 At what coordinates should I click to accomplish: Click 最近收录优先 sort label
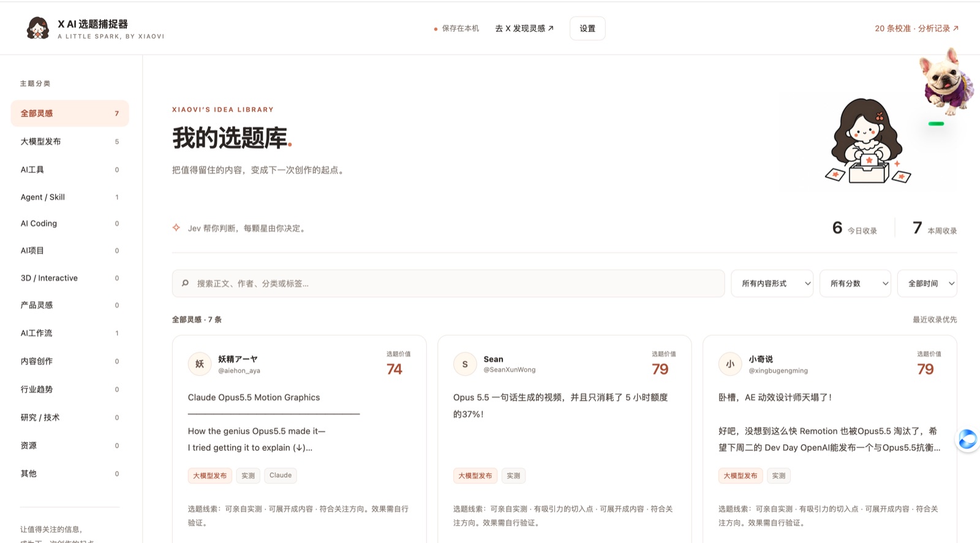coord(935,319)
